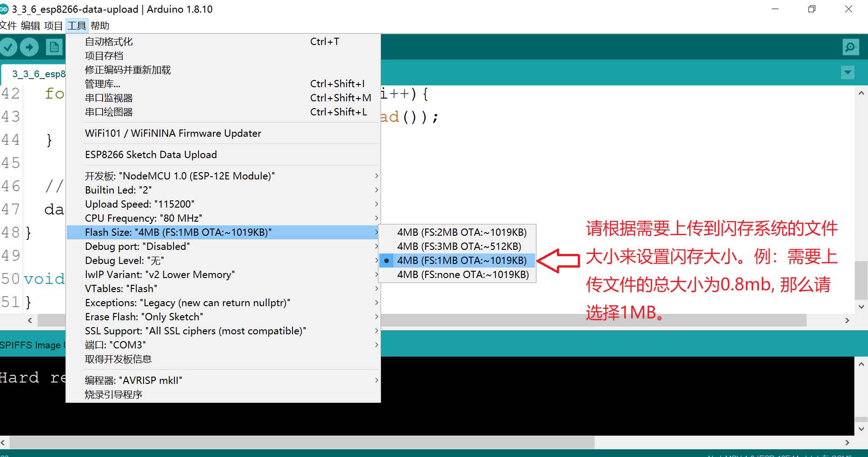This screenshot has width=868, height=457.
Task: Restore down the Arduino window
Action: pyautogui.click(x=812, y=9)
